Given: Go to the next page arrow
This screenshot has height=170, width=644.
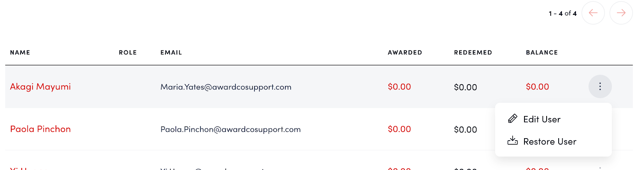Looking at the screenshot, I should pos(621,13).
